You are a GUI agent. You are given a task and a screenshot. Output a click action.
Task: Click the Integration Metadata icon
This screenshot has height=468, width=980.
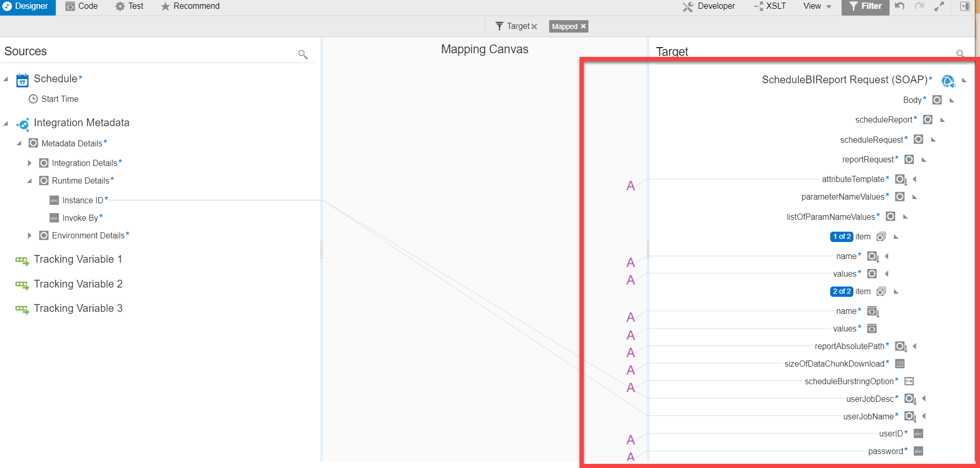click(x=22, y=124)
